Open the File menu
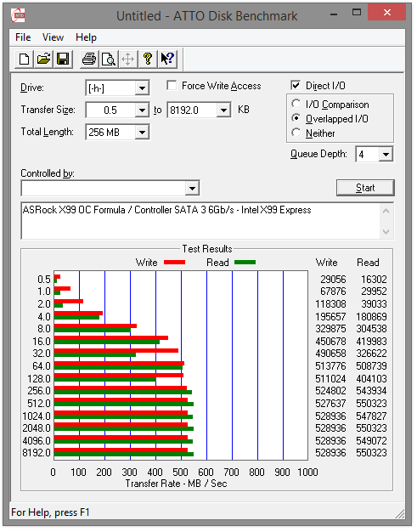This screenshot has height=532, width=417. (23, 37)
